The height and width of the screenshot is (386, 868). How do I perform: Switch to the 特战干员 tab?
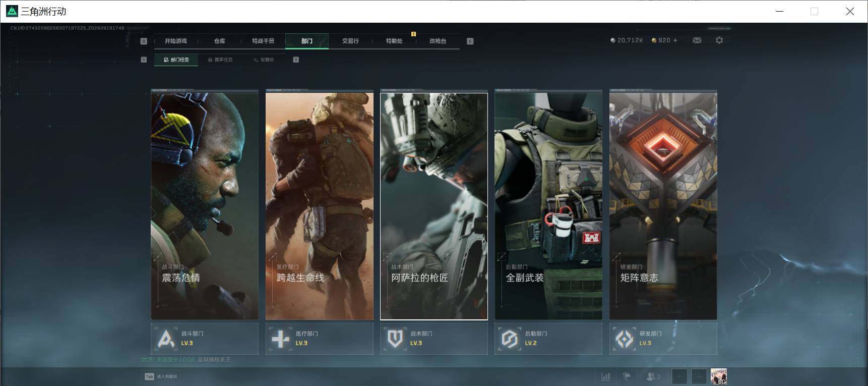coord(263,41)
